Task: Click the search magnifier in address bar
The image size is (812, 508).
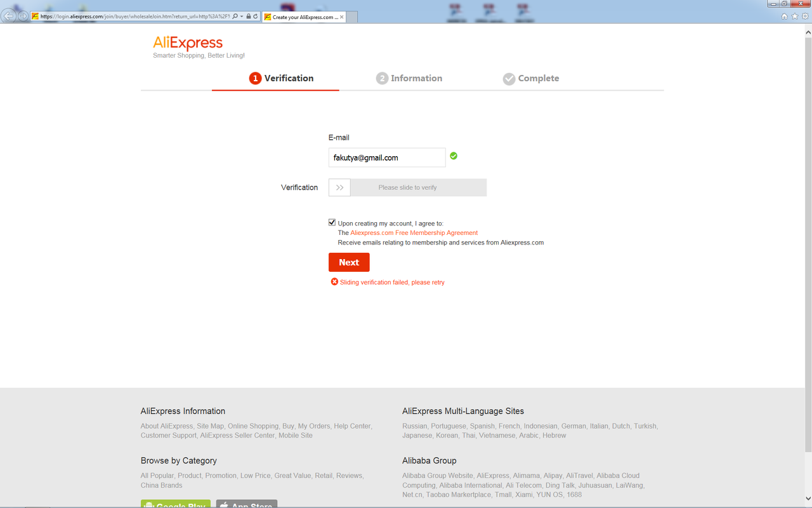Action: tap(235, 17)
